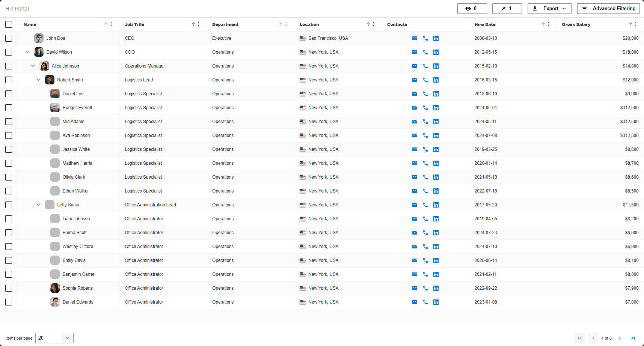This screenshot has width=644, height=346.
Task: Open email icon for John Doe
Action: tap(414, 38)
